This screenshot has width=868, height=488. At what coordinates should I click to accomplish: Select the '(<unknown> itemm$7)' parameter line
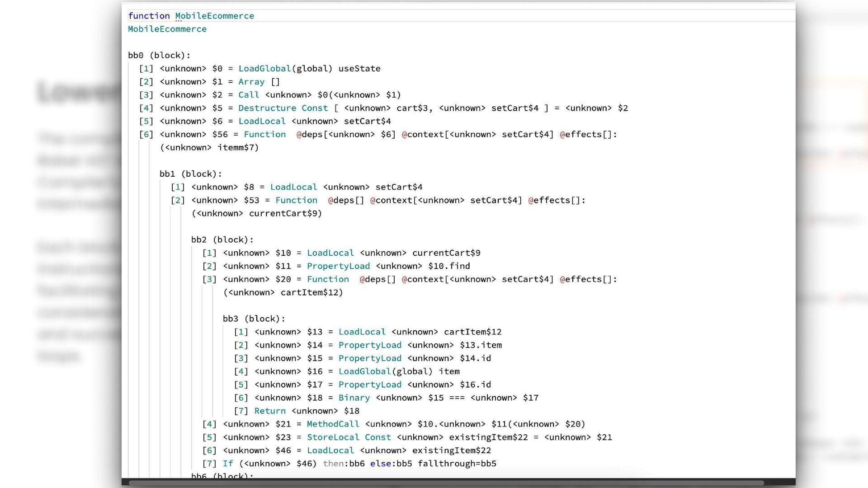(209, 147)
